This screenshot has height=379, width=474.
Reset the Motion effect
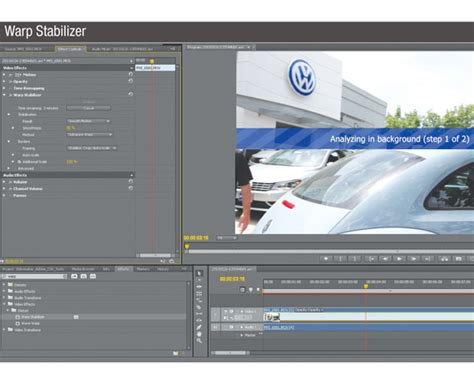click(x=131, y=74)
